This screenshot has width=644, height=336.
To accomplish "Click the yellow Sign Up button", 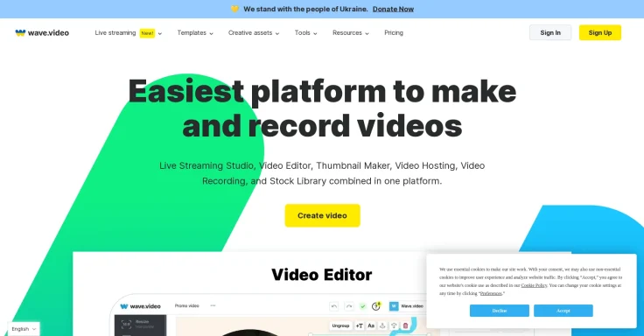I will (599, 33).
